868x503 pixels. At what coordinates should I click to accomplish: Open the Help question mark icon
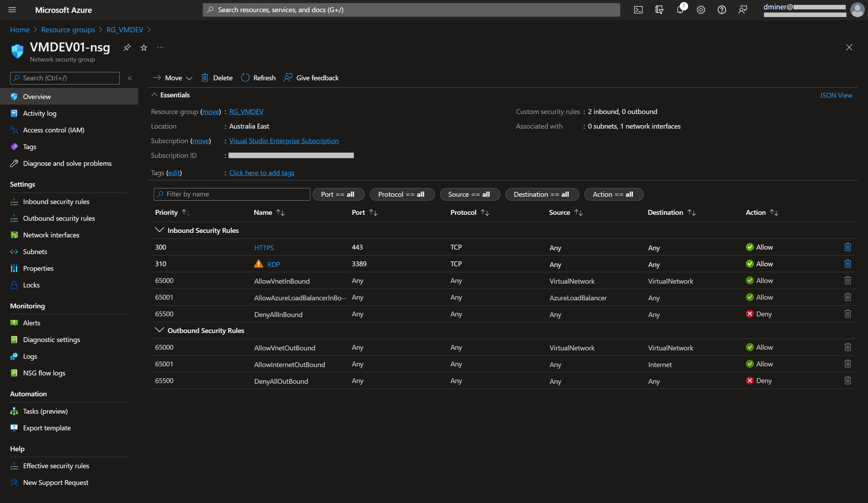pyautogui.click(x=722, y=10)
